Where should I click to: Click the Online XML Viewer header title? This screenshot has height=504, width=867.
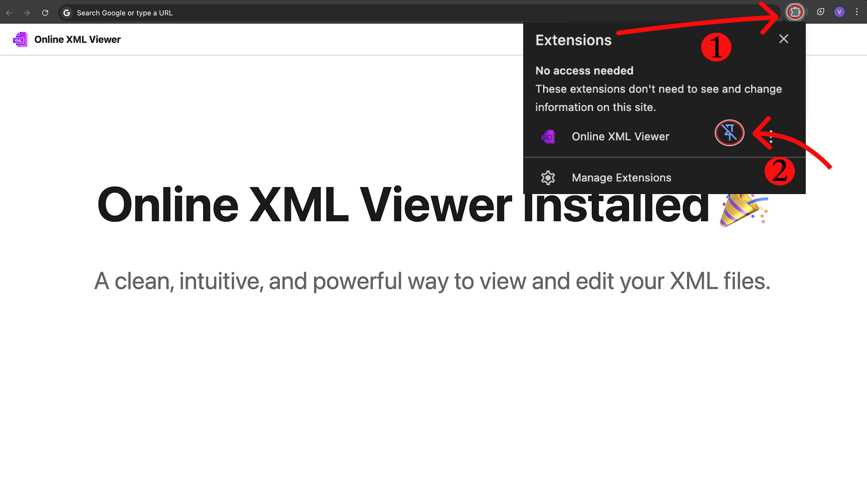78,39
